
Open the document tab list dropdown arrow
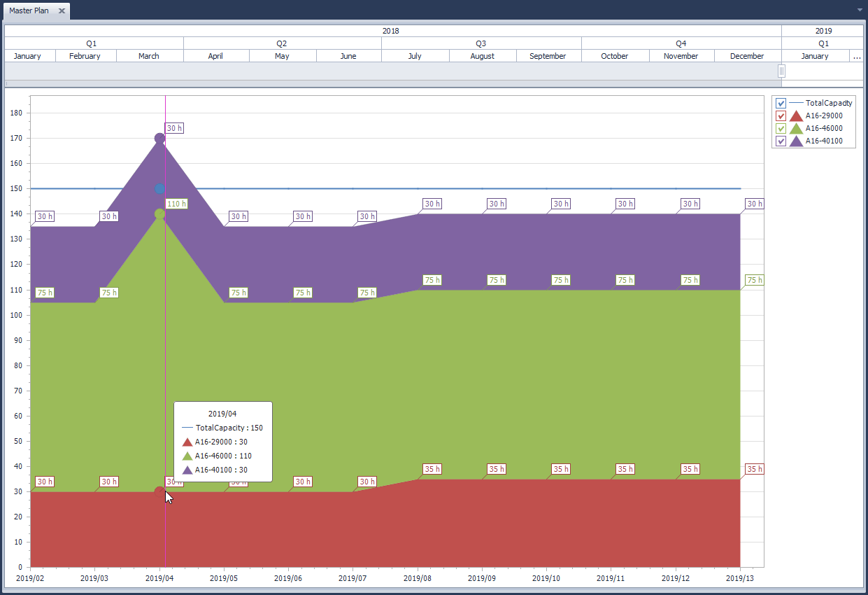point(860,10)
